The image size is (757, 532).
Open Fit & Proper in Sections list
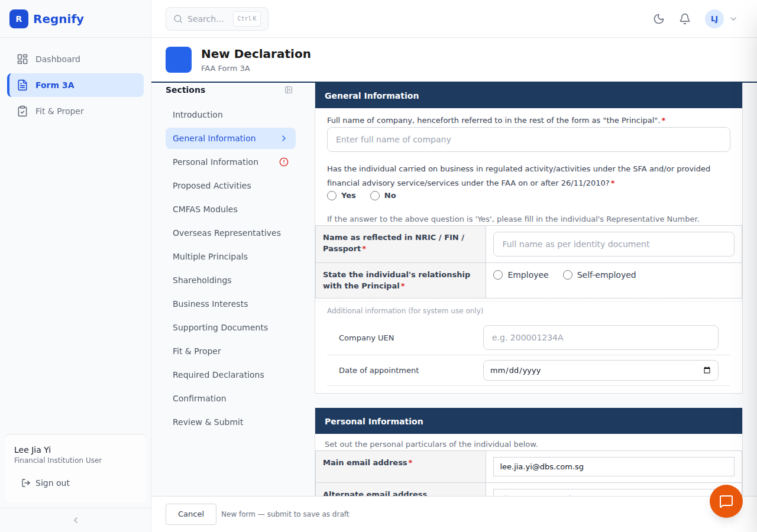click(231, 351)
